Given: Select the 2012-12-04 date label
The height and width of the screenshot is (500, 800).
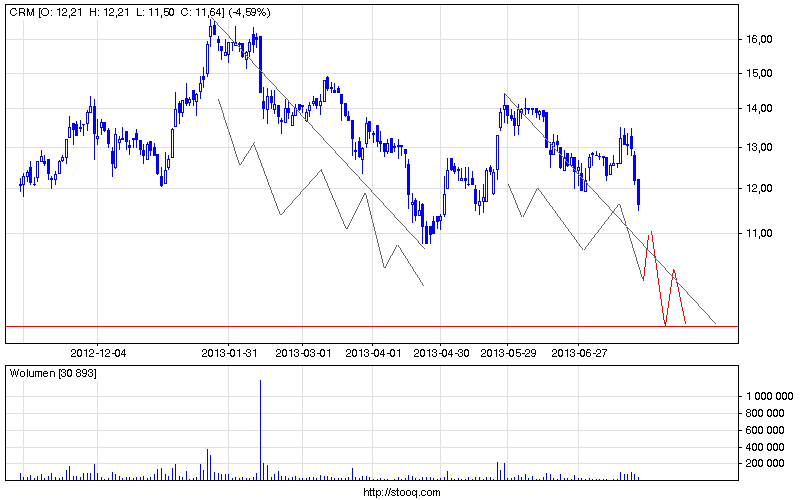Looking at the screenshot, I should pos(98,353).
